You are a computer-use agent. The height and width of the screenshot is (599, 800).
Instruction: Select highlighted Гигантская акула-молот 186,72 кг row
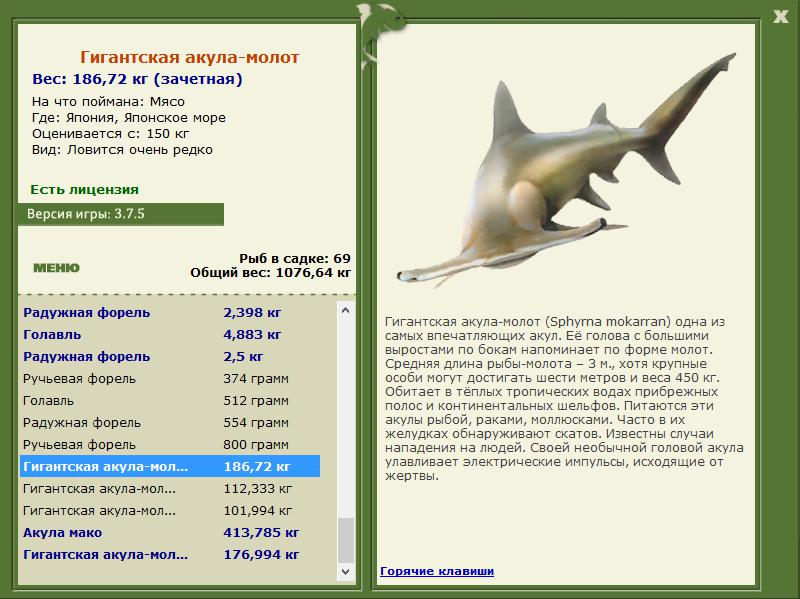pyautogui.click(x=170, y=466)
